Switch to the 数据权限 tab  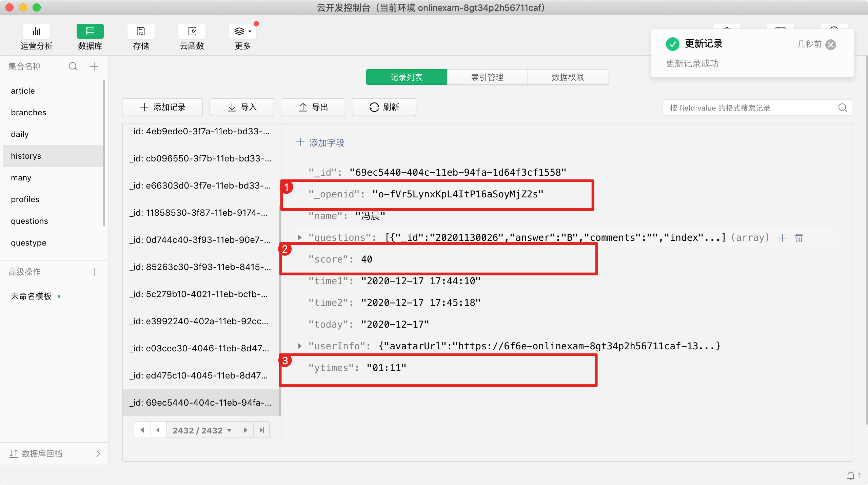[x=568, y=77]
